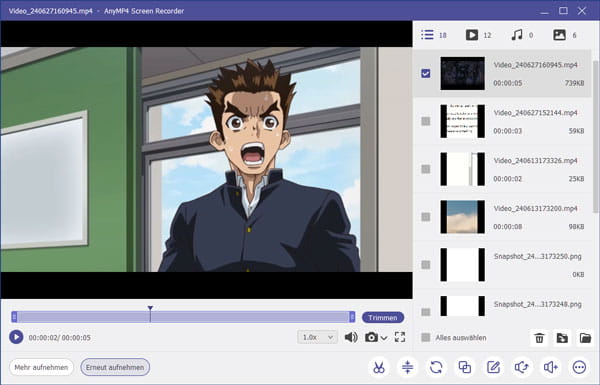
Task: Open the recordings output folder icon
Action: [x=585, y=338]
